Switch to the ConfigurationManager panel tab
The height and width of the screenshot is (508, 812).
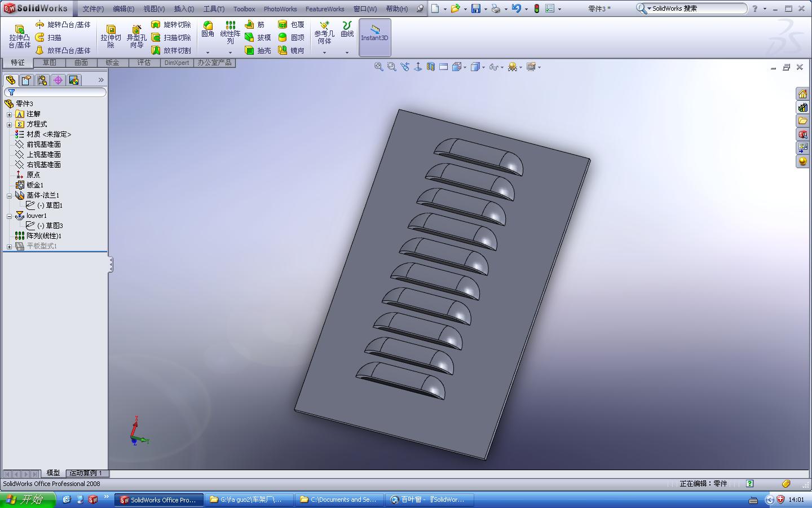42,80
